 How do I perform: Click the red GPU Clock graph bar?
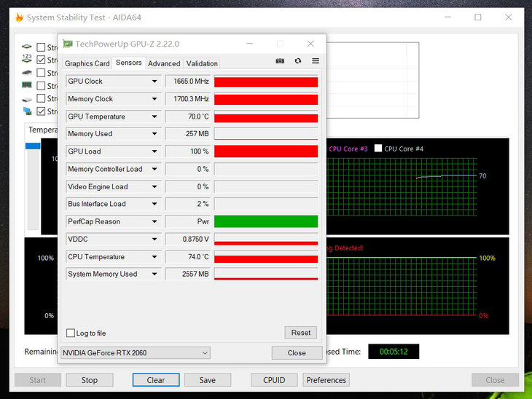(266, 82)
